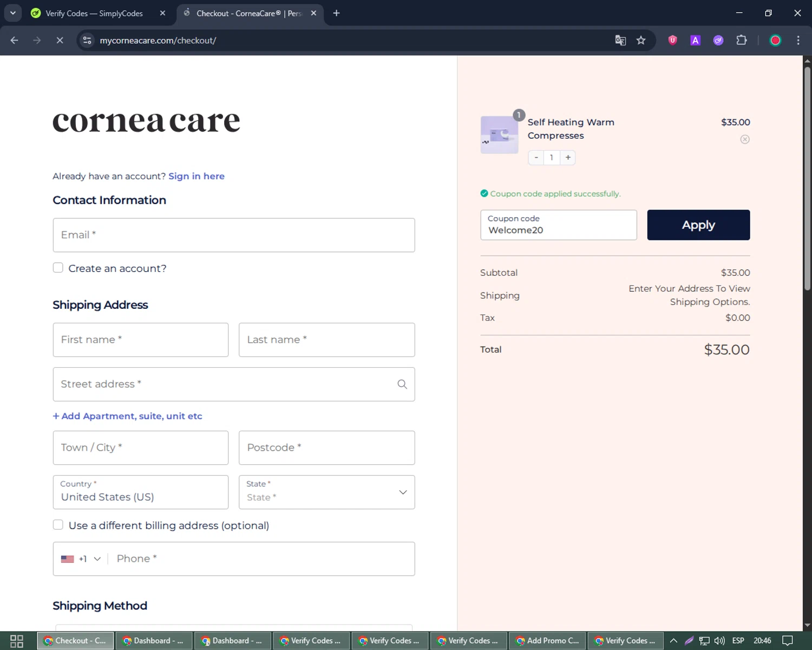
Task: Decrease product quantity with minus button
Action: point(536,158)
